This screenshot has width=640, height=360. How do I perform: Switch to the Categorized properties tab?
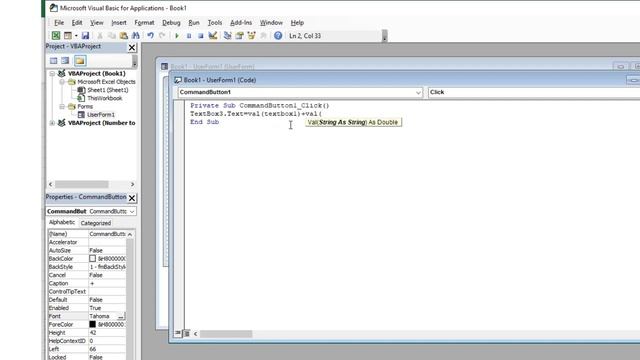click(x=96, y=223)
